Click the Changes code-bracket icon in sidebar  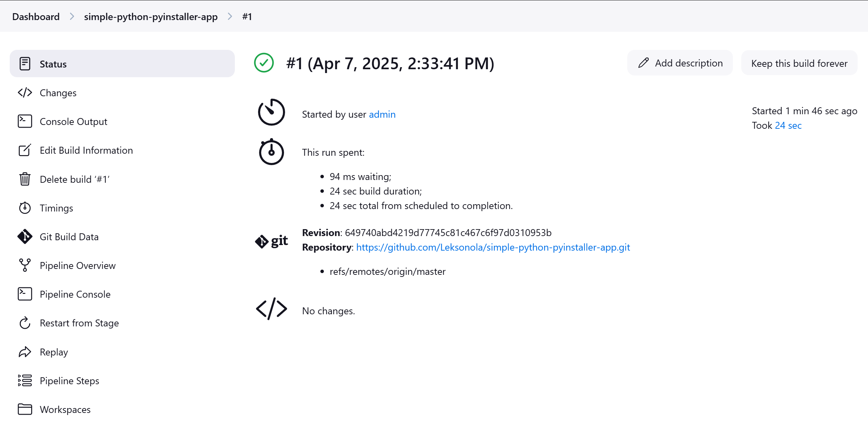coord(25,93)
